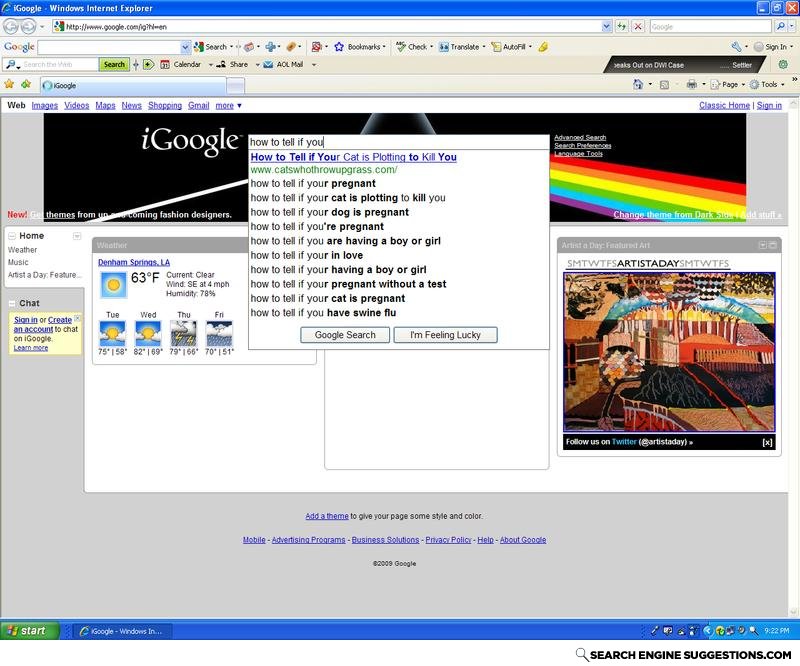Click the Favorites Center star icon
This screenshot has width=800, height=666.
(x=9, y=84)
